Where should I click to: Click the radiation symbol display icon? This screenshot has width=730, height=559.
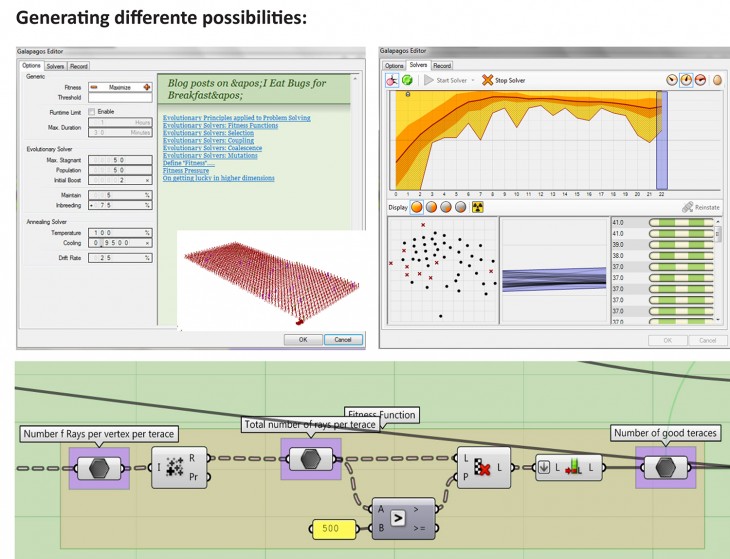click(x=477, y=207)
